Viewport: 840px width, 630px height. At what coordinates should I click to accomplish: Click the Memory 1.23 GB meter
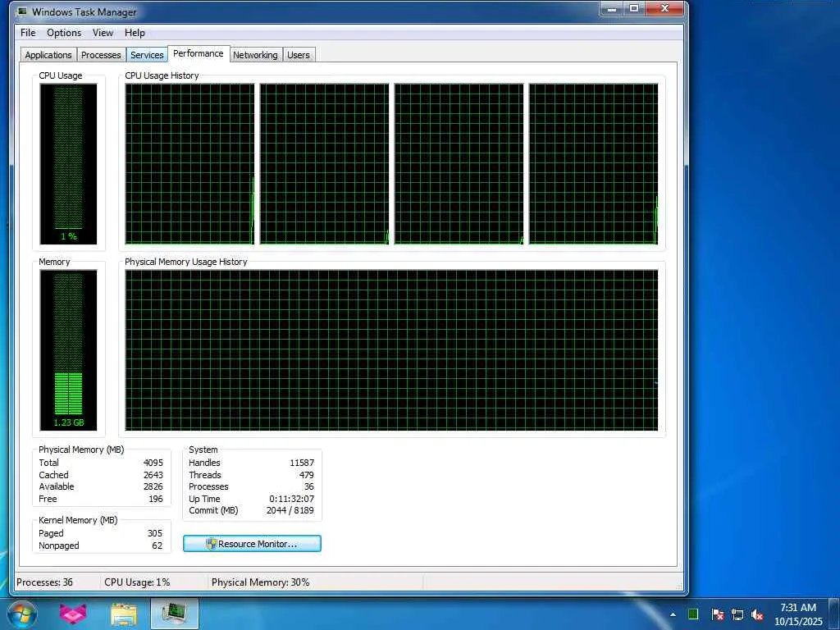pyautogui.click(x=69, y=349)
